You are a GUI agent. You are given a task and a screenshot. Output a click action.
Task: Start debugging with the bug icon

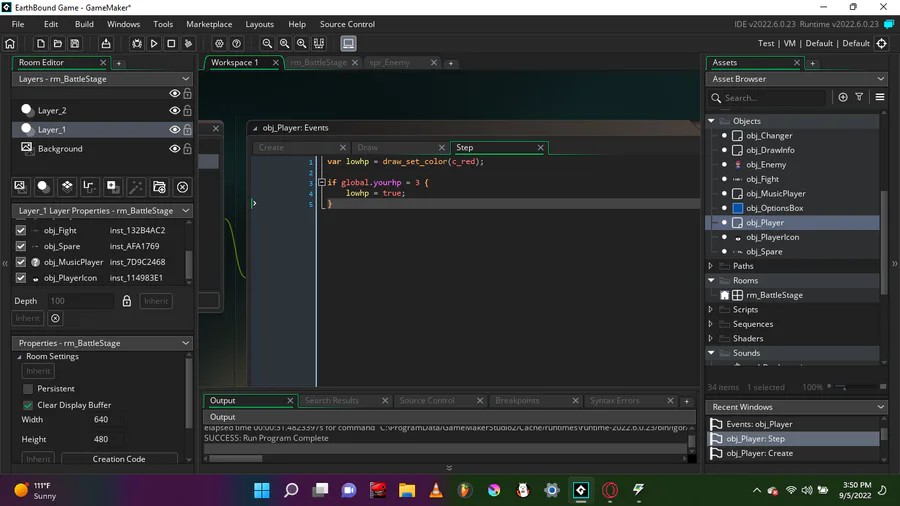[137, 44]
